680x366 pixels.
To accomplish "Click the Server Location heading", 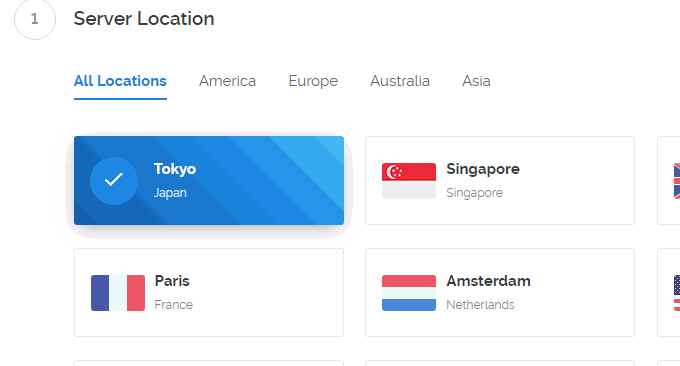I will pos(144,19).
